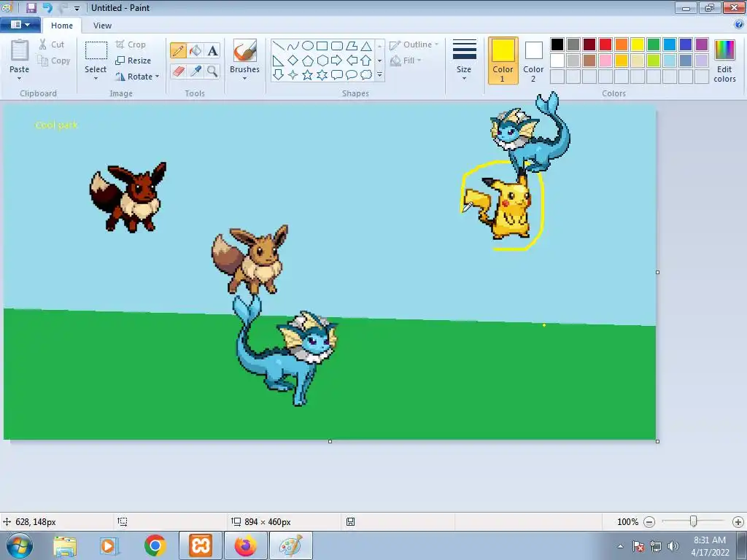This screenshot has width=747, height=560.
Task: Choose the Rounded rectangular callout shape
Action: (x=337, y=75)
